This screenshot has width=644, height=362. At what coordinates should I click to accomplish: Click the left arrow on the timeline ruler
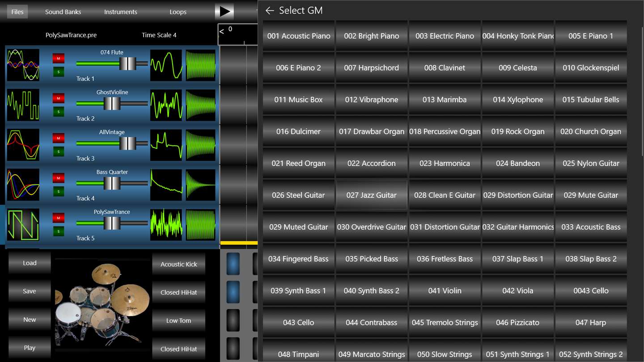pyautogui.click(x=221, y=32)
